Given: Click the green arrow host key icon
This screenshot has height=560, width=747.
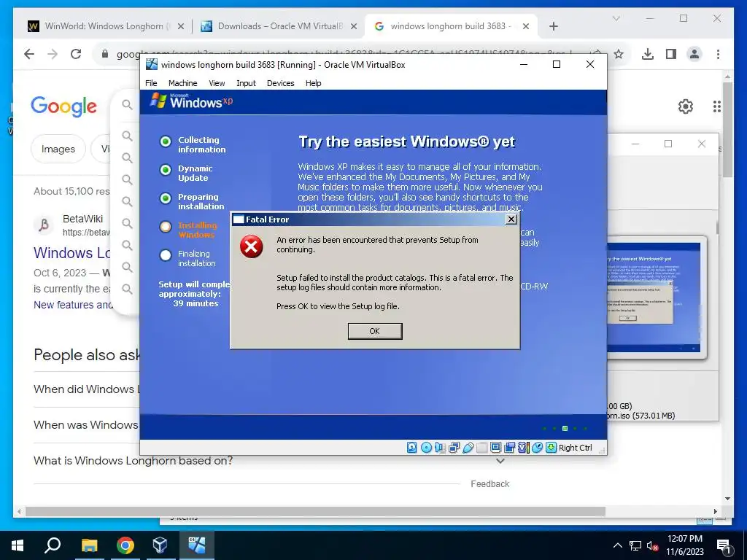Looking at the screenshot, I should (x=551, y=448).
